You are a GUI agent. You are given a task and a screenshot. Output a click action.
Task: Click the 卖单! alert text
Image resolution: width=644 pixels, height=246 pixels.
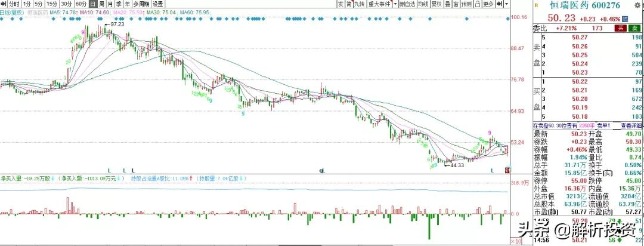click(603, 125)
